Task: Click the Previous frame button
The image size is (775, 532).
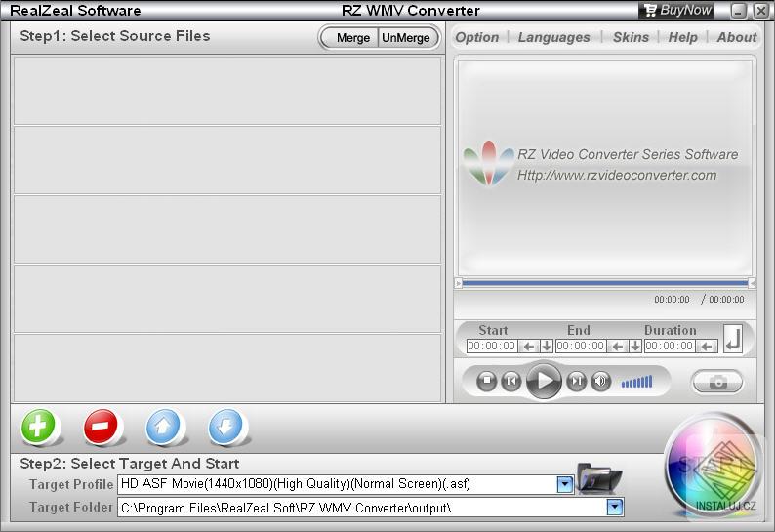Action: tap(511, 381)
